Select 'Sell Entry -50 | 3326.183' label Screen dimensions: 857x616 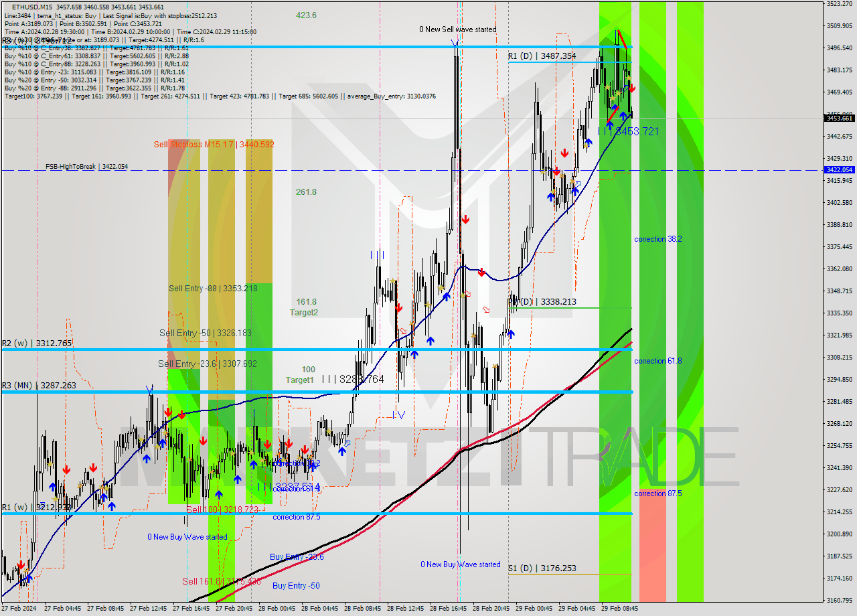coord(206,333)
